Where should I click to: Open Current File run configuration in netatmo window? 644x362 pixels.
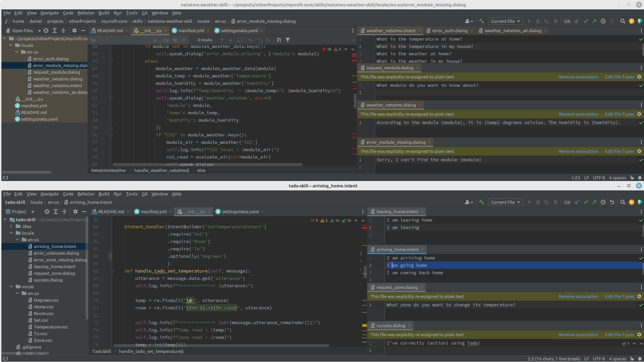[505, 21]
